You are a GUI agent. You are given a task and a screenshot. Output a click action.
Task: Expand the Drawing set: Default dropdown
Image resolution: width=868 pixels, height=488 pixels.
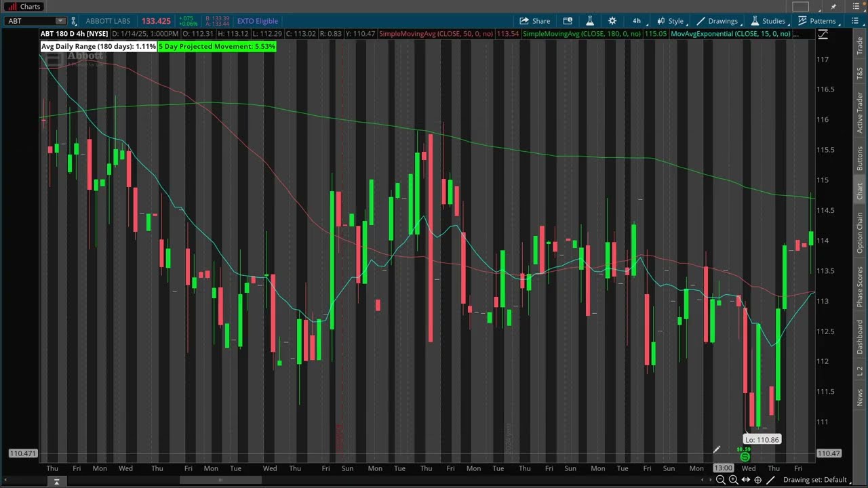click(818, 480)
